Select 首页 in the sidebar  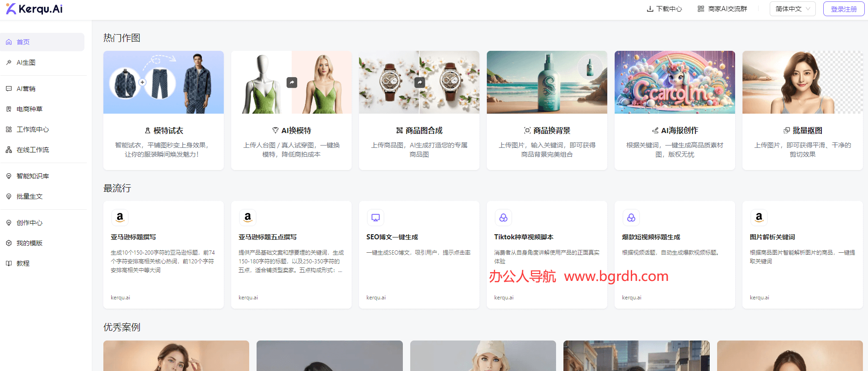click(x=23, y=42)
